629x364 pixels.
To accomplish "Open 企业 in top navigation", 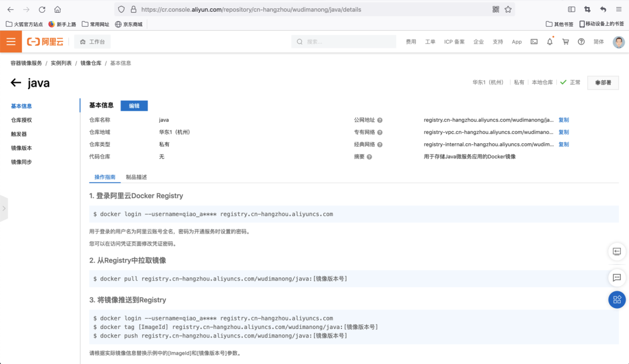I will [479, 42].
